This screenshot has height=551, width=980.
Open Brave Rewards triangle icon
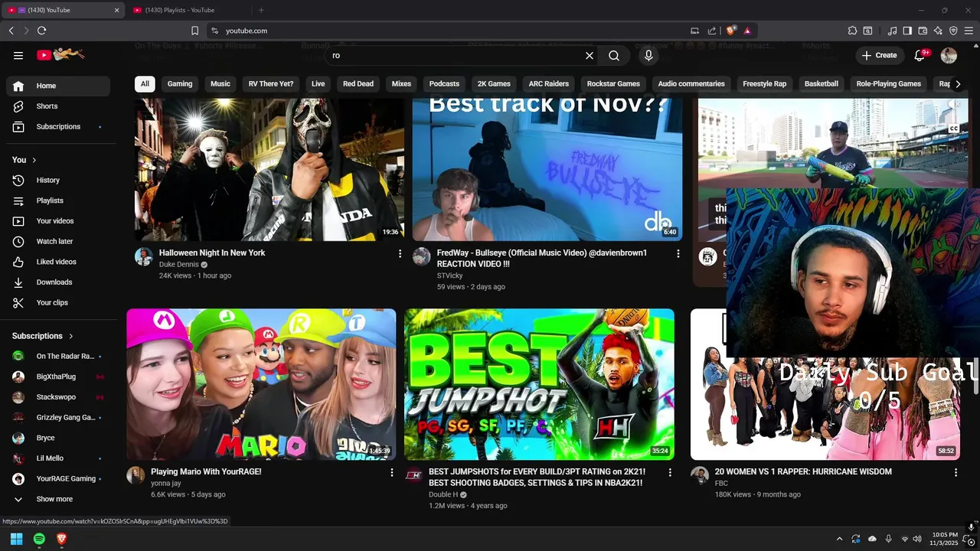coord(747,31)
